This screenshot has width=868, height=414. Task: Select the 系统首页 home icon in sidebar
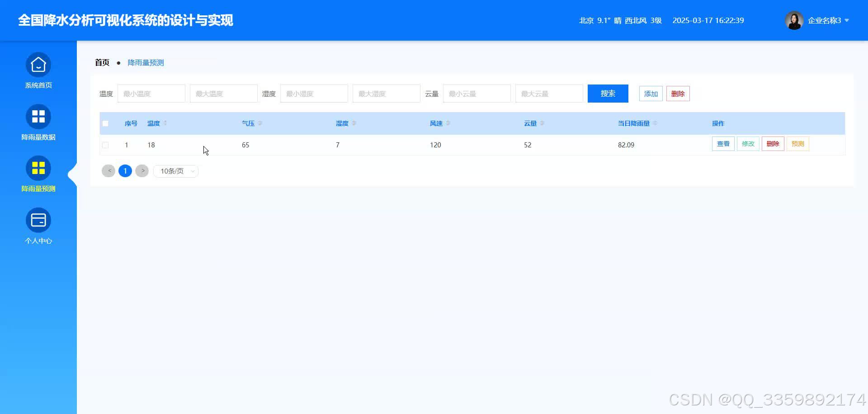[x=38, y=65]
